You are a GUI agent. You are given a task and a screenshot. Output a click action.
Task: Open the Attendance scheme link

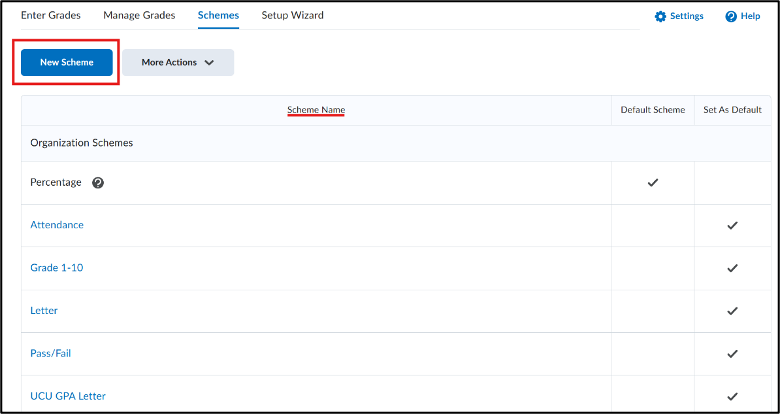[57, 225]
